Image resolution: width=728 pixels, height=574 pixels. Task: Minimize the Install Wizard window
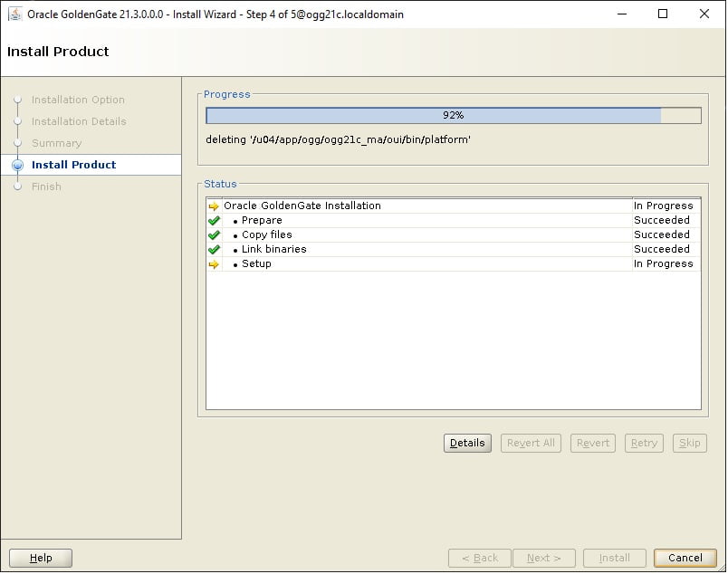click(622, 14)
